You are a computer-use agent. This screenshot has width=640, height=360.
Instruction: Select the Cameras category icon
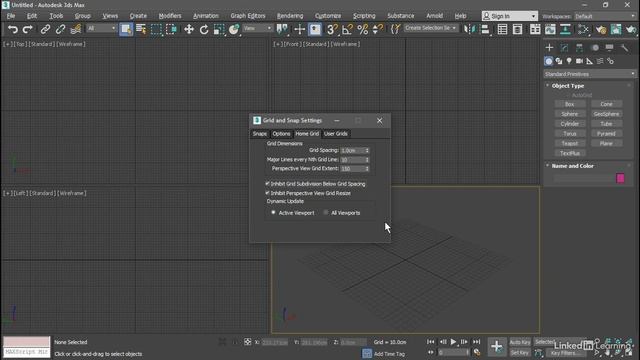(x=579, y=61)
